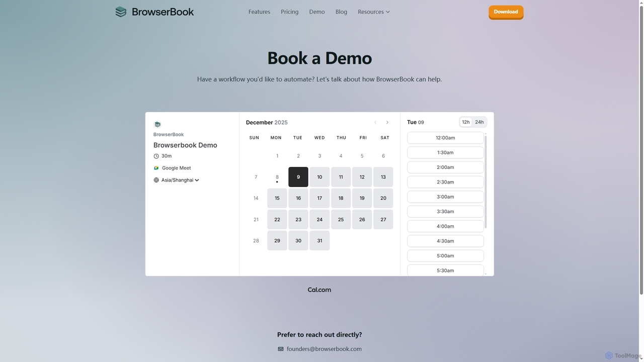This screenshot has width=644, height=362.
Task: Click the Tue 09 date heading
Action: (x=416, y=122)
